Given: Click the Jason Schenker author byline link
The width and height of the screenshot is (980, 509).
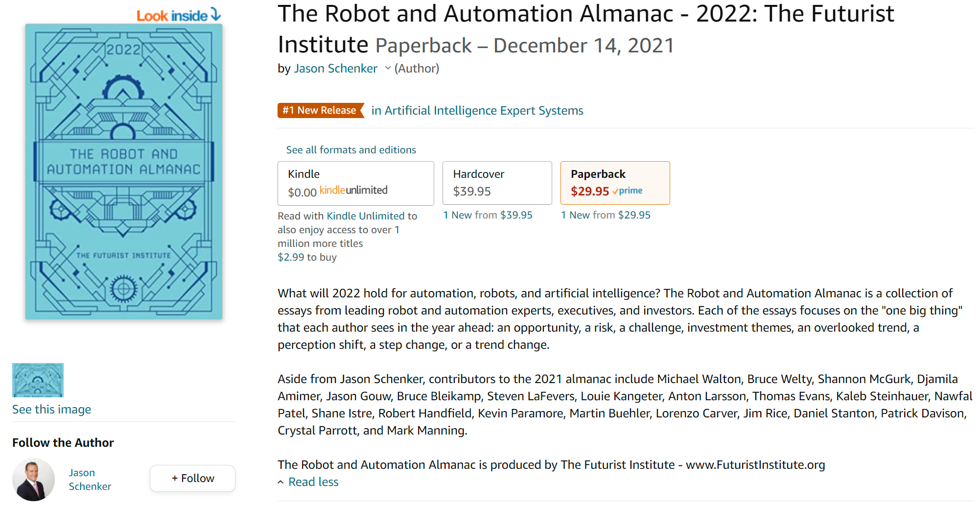Looking at the screenshot, I should [x=335, y=69].
